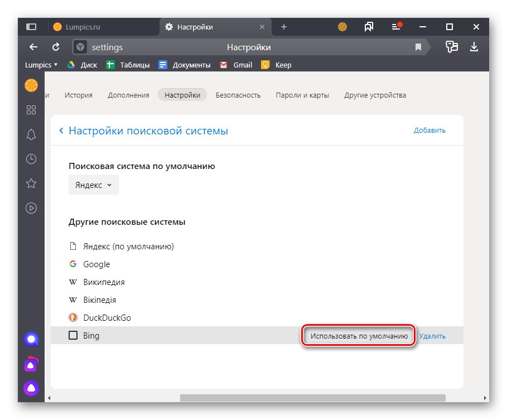The width and height of the screenshot is (507, 420).
Task: Switch to the Безопасность settings tab
Action: click(x=238, y=95)
